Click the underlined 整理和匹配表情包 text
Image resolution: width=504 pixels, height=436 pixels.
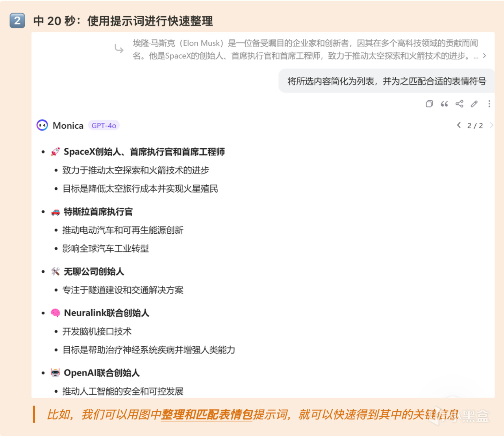[207, 415]
